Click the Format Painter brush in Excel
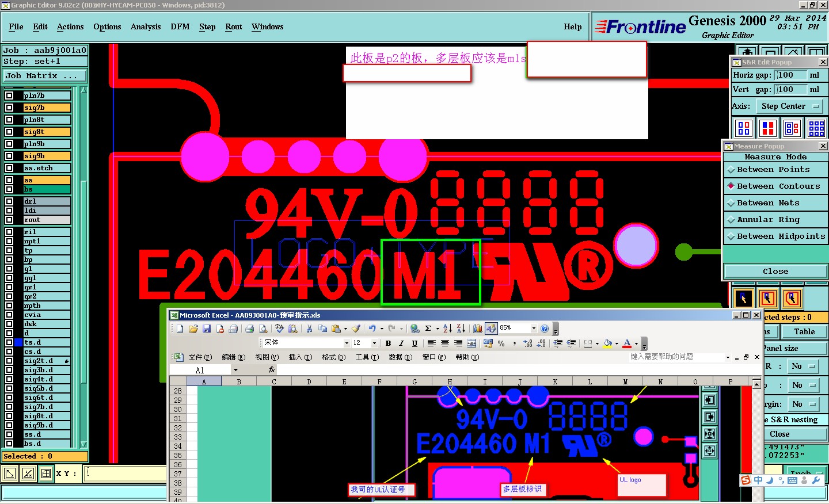The image size is (829, 504). (x=356, y=329)
